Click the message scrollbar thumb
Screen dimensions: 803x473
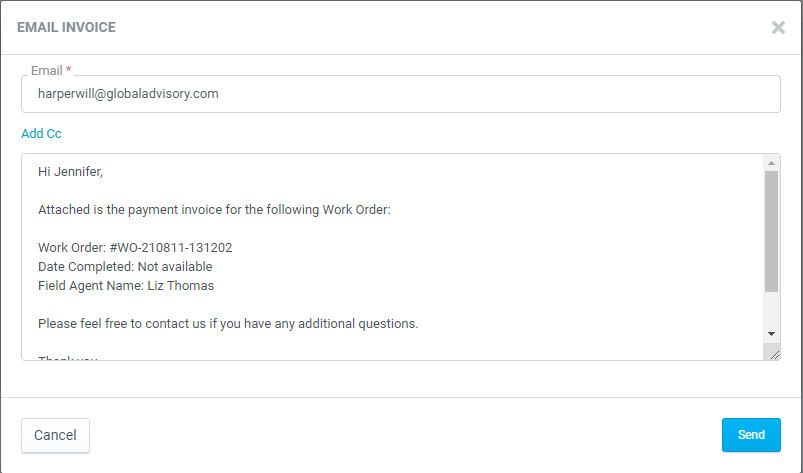[x=771, y=231]
